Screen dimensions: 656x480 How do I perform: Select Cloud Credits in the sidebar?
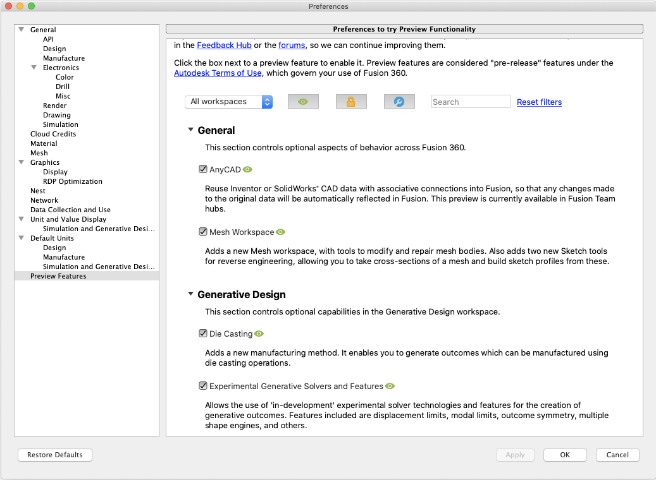point(52,134)
